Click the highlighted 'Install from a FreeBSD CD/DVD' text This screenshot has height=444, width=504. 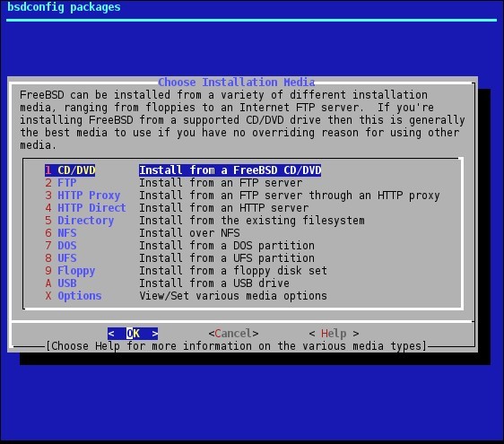tap(230, 170)
